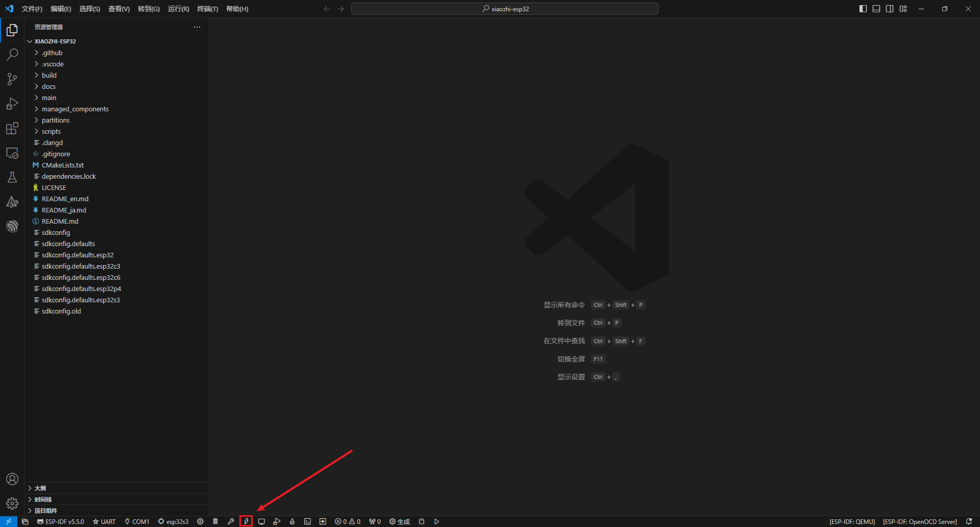Screen dimensions: 980x527
Task: Open the 终端(T) terminal menu
Action: coord(207,9)
